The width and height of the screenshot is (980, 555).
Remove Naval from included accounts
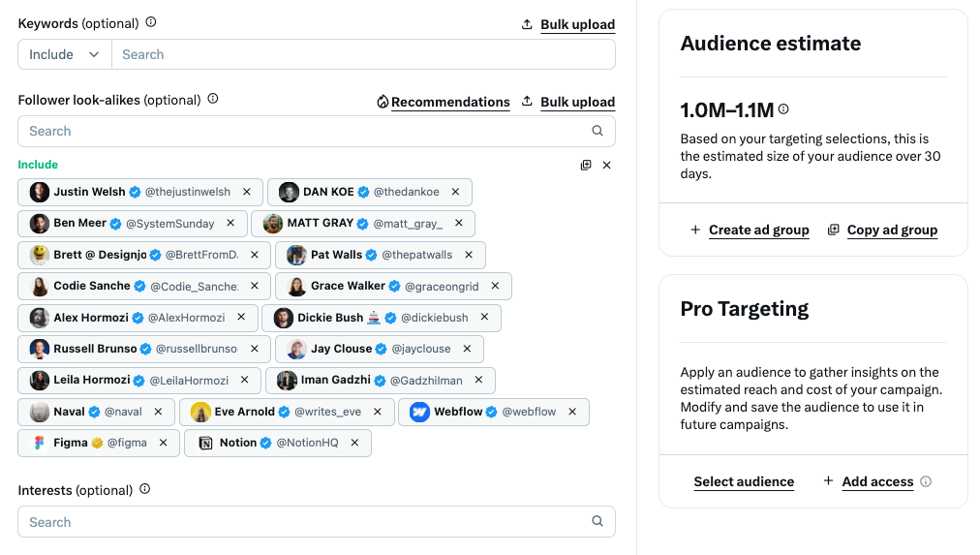click(158, 412)
